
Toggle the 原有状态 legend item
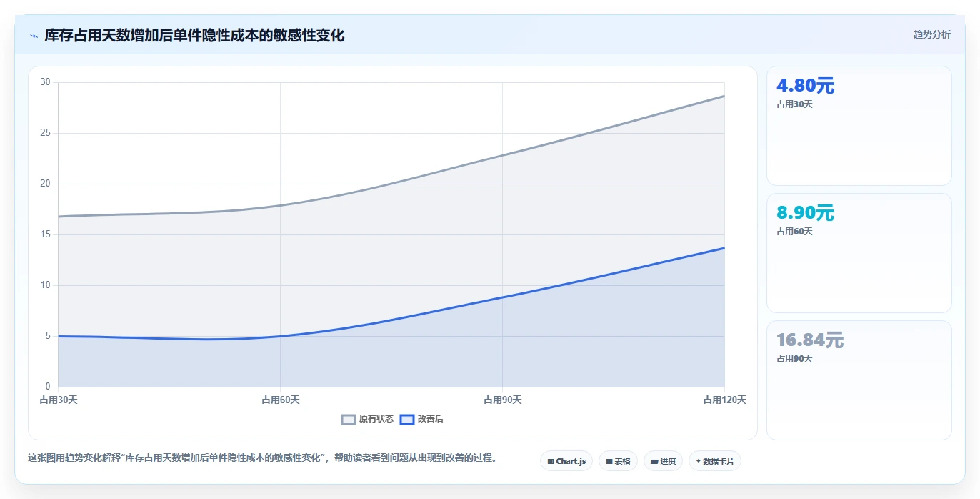367,419
